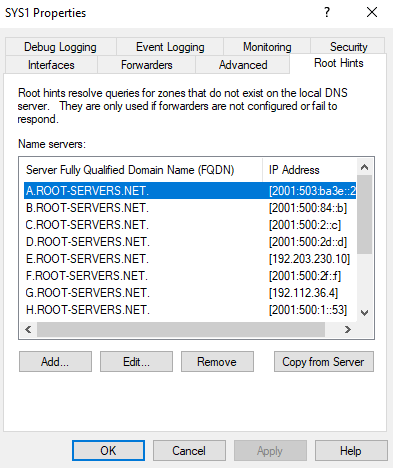Screen dimensions: 393x468
Task: Select the Root Hints tab
Action: click(338, 63)
